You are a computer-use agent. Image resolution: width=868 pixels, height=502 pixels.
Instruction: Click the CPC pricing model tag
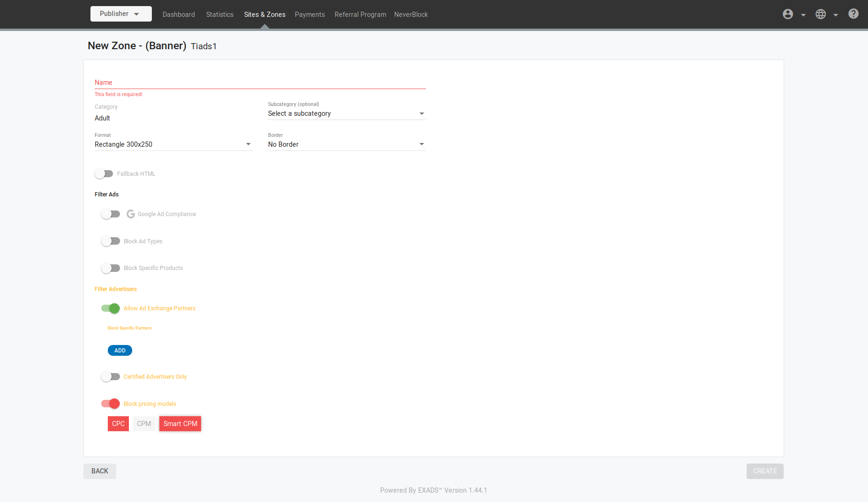point(118,423)
